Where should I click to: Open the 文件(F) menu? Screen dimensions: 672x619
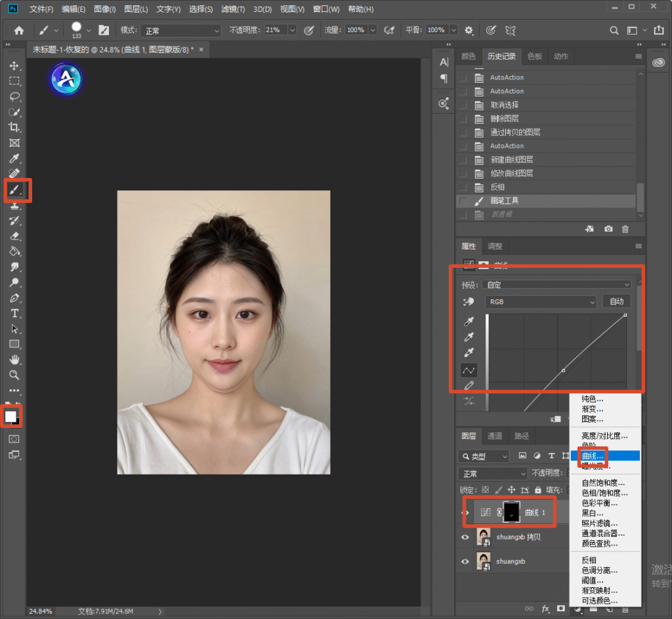point(41,9)
